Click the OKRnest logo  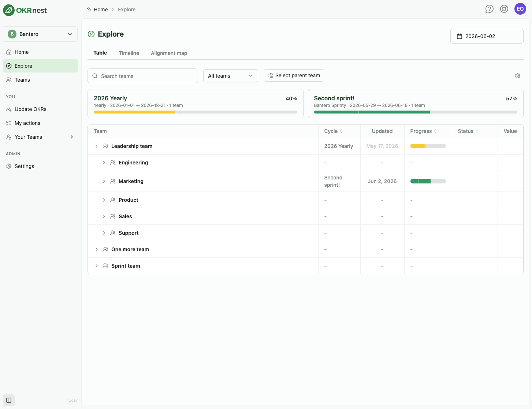click(x=25, y=10)
